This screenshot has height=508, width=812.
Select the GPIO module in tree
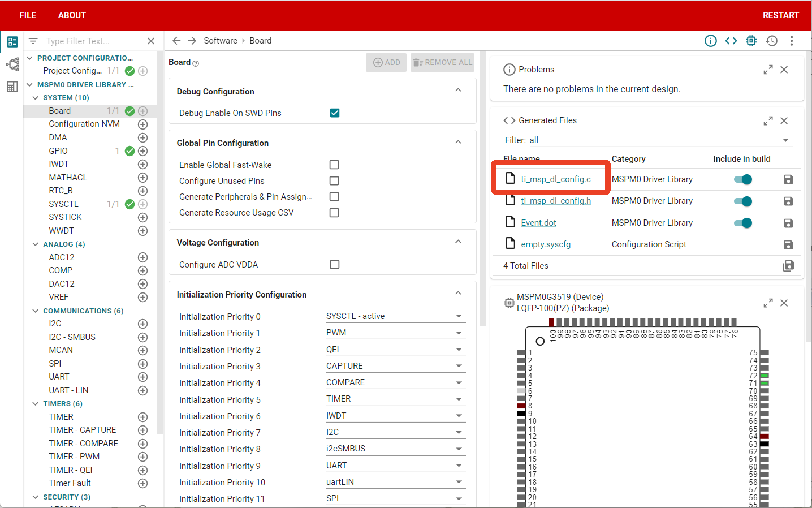58,151
